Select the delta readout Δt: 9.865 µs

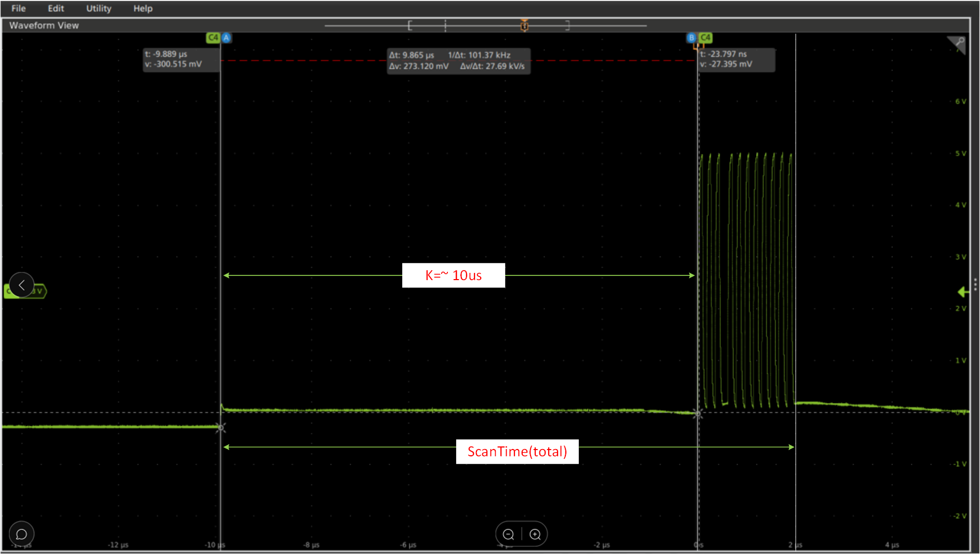point(412,55)
